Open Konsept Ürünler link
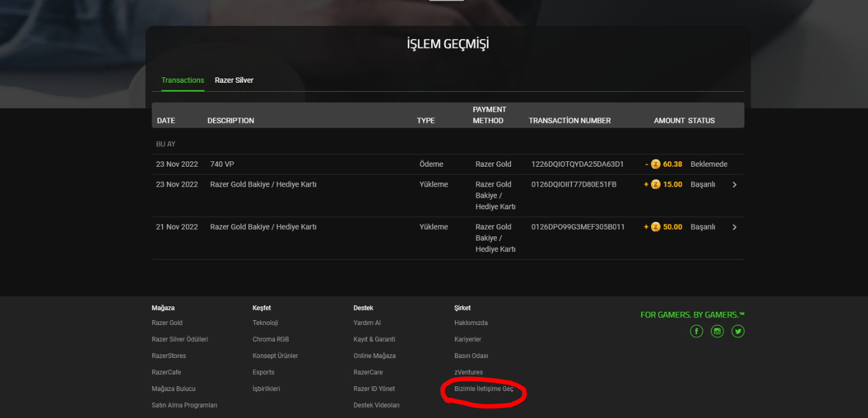Image resolution: width=868 pixels, height=418 pixels. coord(275,356)
